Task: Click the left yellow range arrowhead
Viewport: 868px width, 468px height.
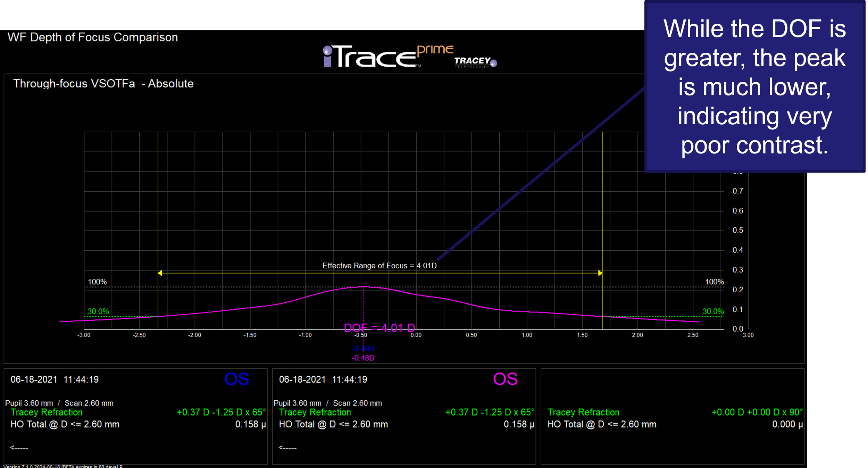Action: (x=160, y=273)
